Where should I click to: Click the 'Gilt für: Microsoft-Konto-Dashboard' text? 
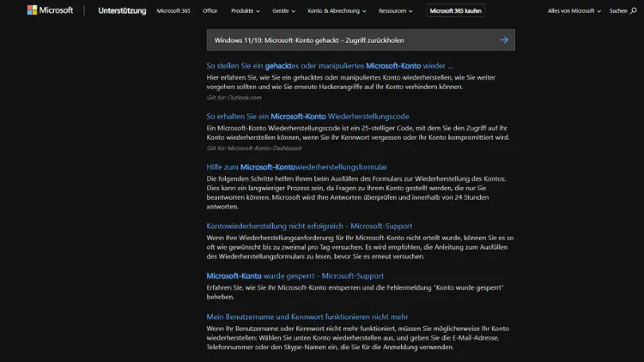254,148
